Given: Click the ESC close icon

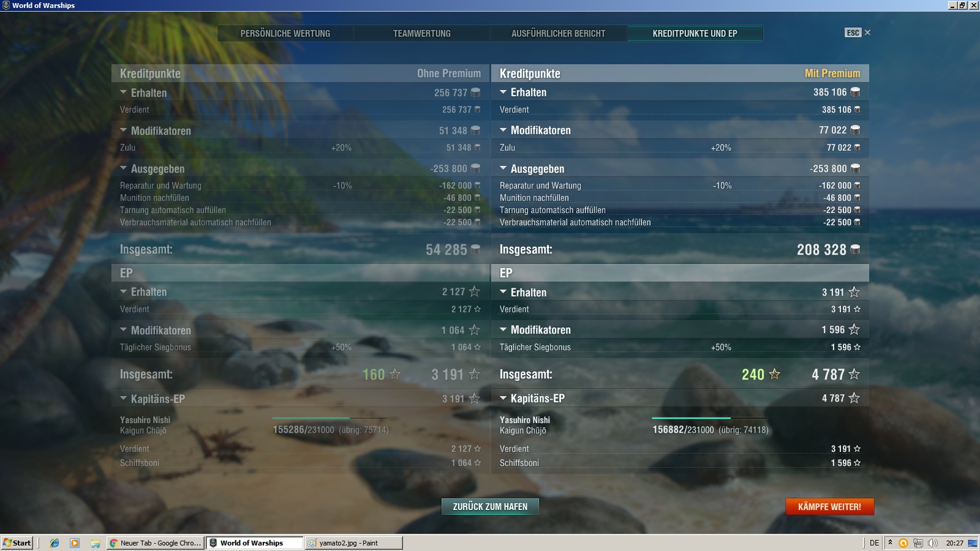Looking at the screenshot, I should pyautogui.click(x=867, y=32).
